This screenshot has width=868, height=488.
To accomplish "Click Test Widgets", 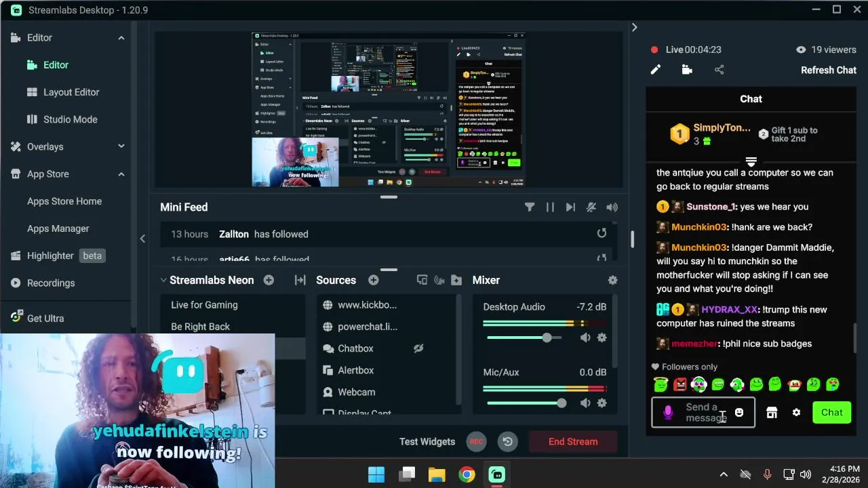I will tap(427, 442).
